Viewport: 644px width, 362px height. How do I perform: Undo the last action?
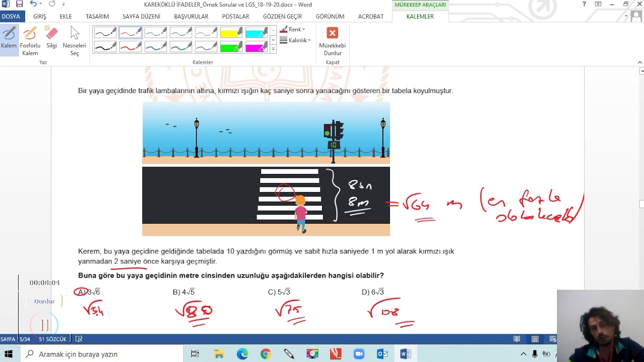pyautogui.click(x=33, y=4)
